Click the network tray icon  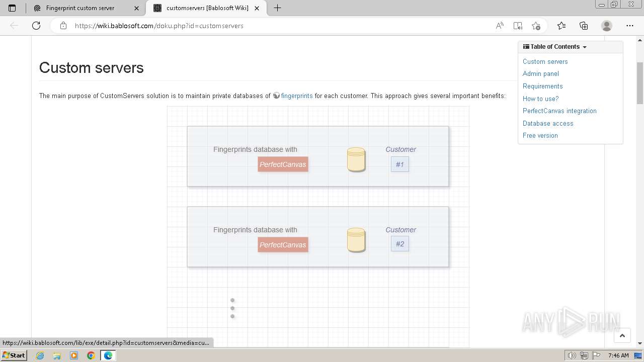pyautogui.click(x=584, y=355)
